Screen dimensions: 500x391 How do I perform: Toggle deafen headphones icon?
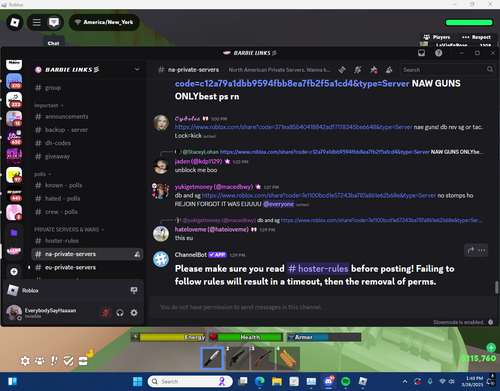[120, 313]
